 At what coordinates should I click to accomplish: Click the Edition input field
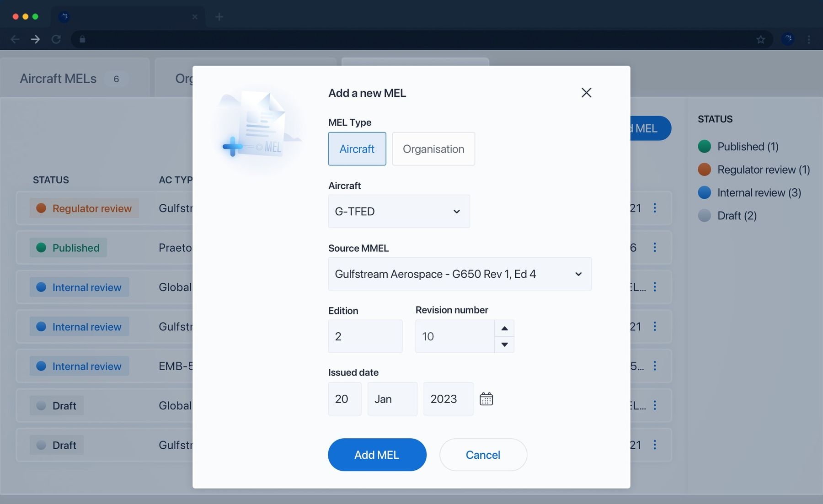(x=365, y=336)
